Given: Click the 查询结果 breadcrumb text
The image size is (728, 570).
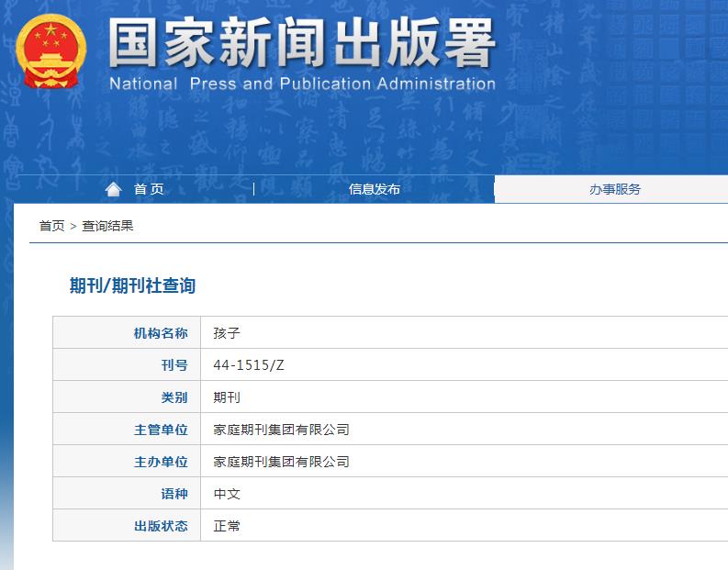Looking at the screenshot, I should (107, 225).
